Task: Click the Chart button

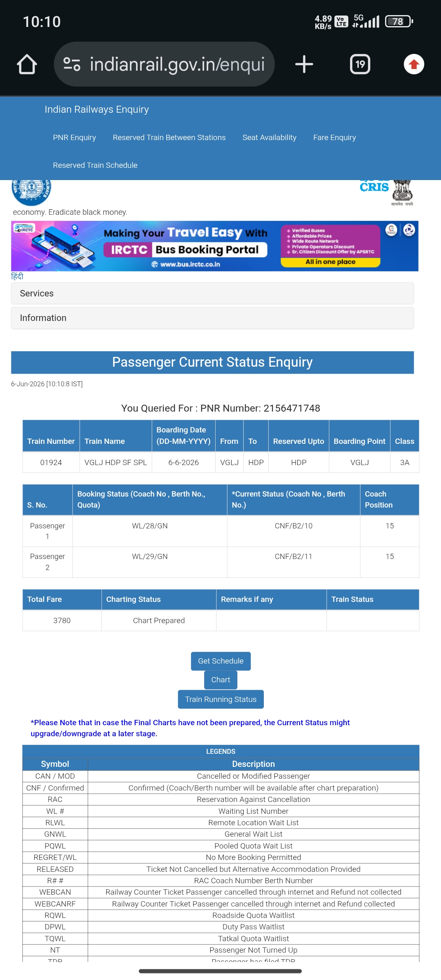Action: (x=220, y=680)
